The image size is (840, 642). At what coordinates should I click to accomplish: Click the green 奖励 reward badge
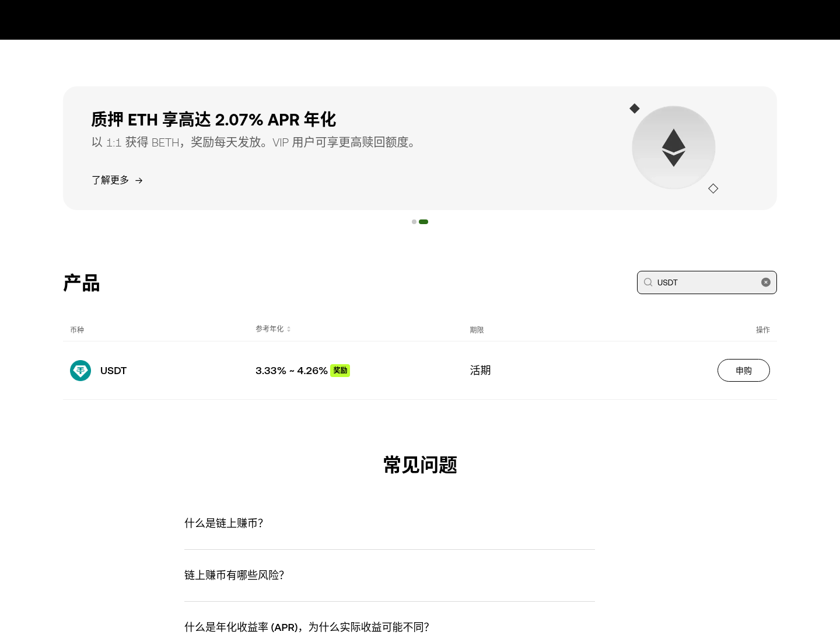pyautogui.click(x=340, y=371)
